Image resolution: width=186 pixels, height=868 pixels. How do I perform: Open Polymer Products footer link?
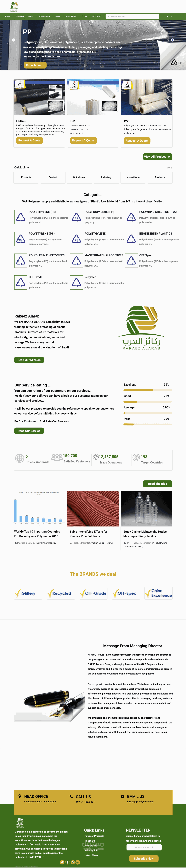94,836
